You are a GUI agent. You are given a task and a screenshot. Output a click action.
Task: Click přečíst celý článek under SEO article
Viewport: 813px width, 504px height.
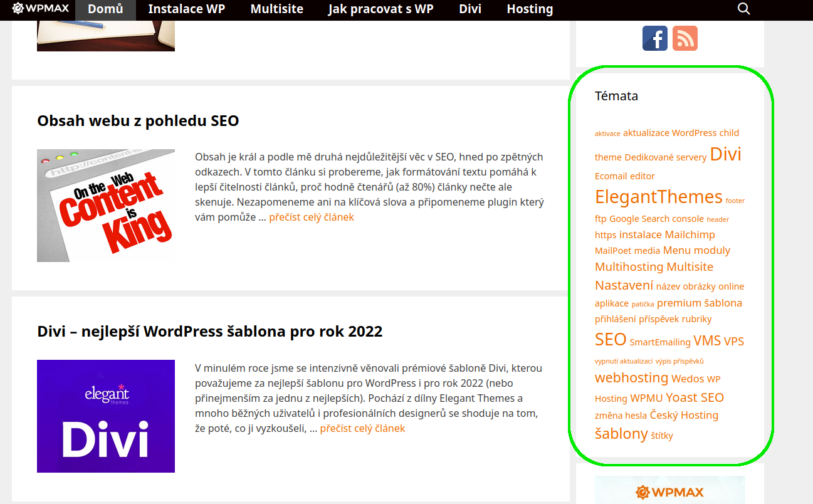click(312, 217)
